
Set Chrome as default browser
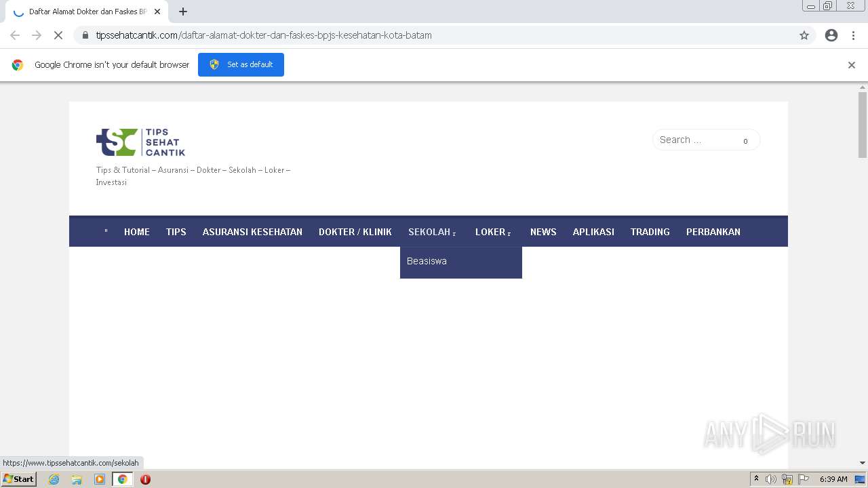[241, 64]
